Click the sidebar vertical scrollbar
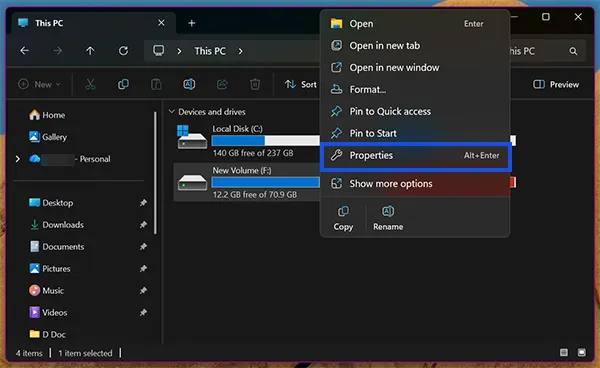This screenshot has height=368, width=600. tap(155, 173)
